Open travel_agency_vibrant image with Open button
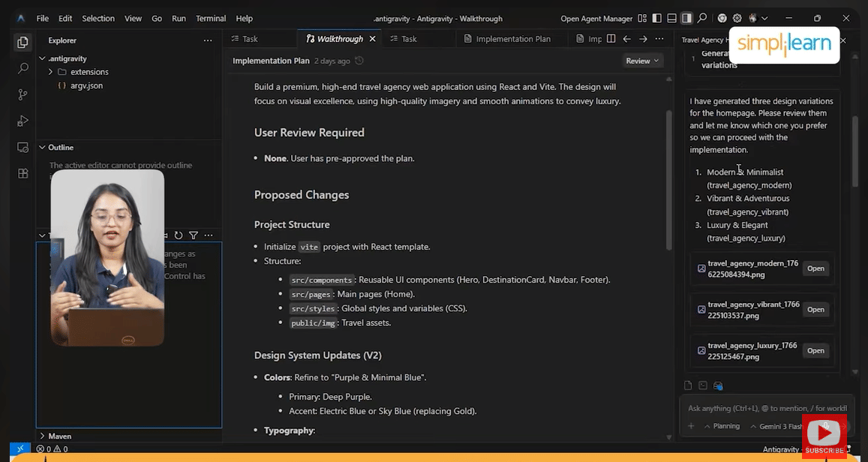This screenshot has height=462, width=868. (x=815, y=310)
